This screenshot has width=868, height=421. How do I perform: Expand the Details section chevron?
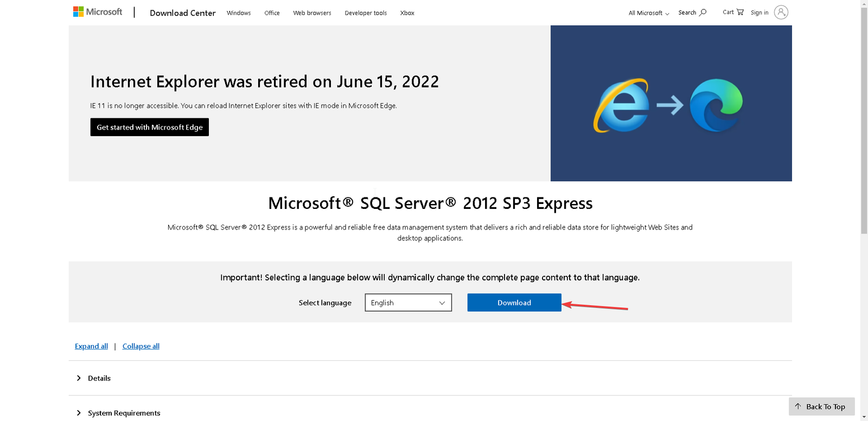click(x=79, y=378)
